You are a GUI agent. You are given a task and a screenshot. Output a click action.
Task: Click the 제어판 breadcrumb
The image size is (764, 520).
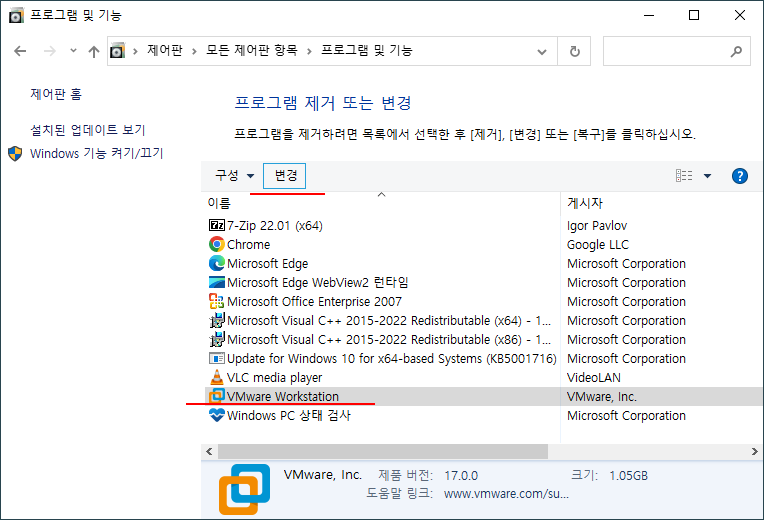pyautogui.click(x=165, y=50)
